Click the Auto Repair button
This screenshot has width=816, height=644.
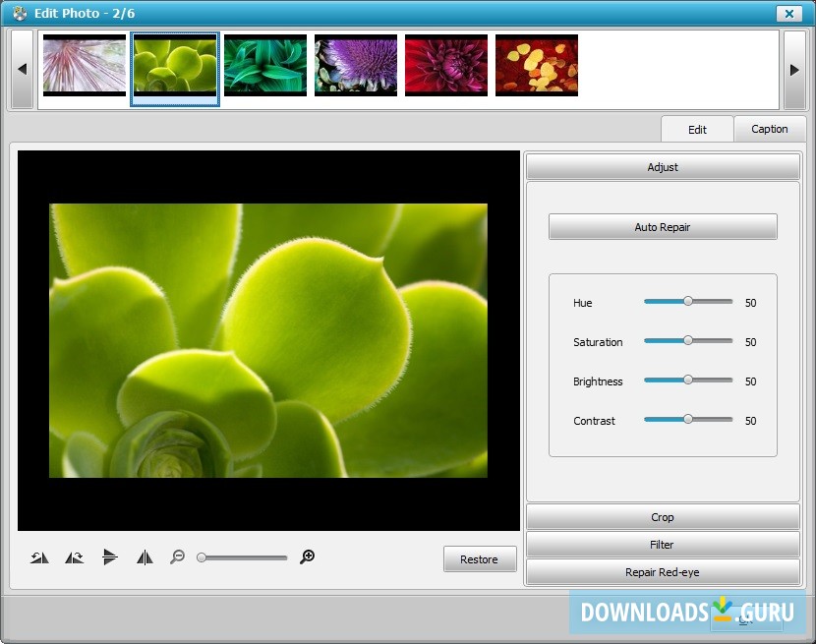663,226
